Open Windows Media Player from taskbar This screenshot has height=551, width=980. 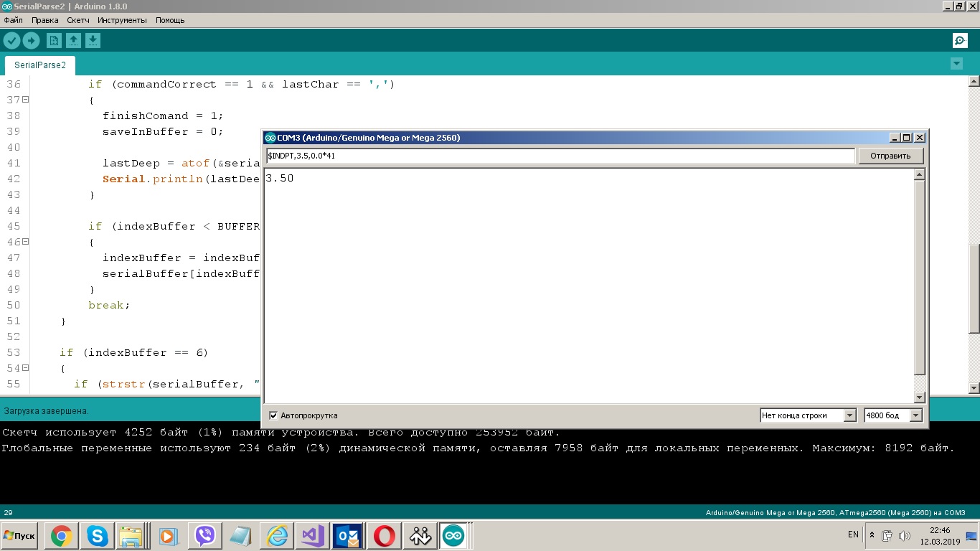pyautogui.click(x=167, y=536)
